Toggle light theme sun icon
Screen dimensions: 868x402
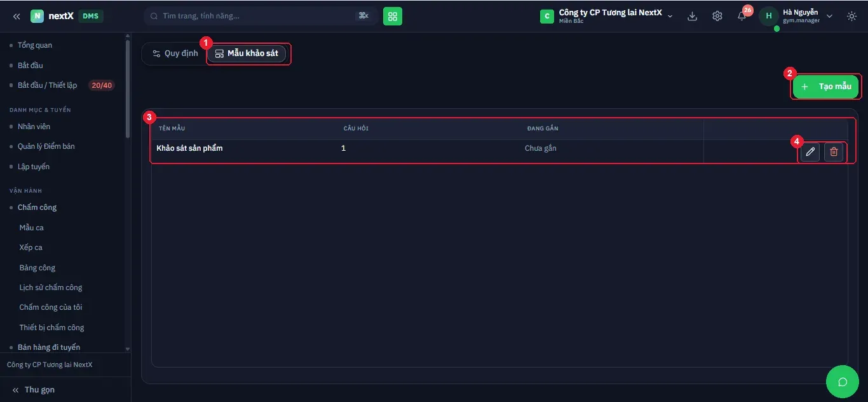[x=852, y=16]
